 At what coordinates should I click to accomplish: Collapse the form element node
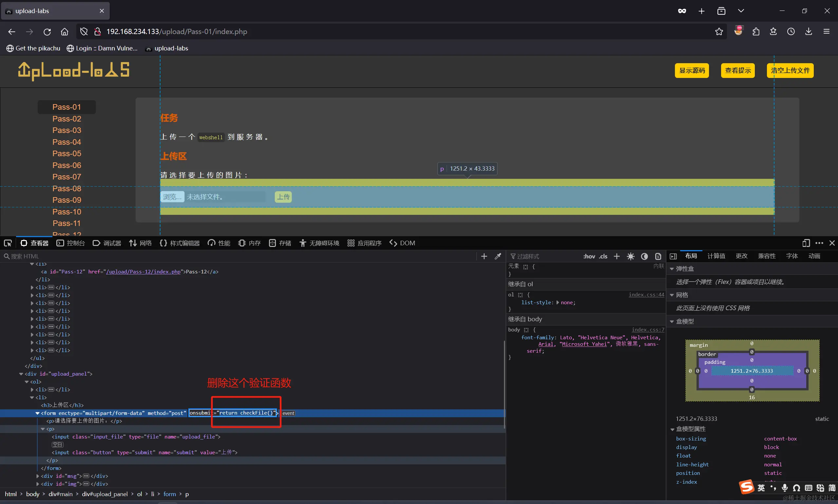37,413
